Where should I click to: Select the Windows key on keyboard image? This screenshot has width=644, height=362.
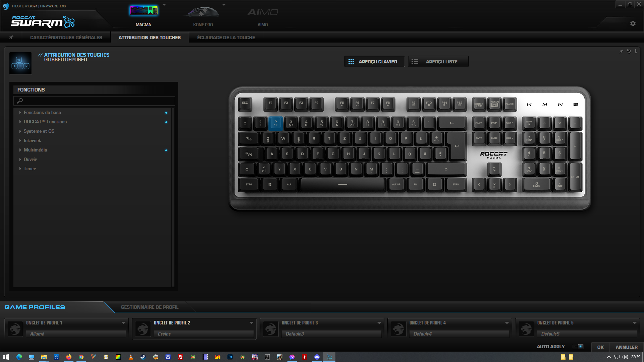[270, 184]
